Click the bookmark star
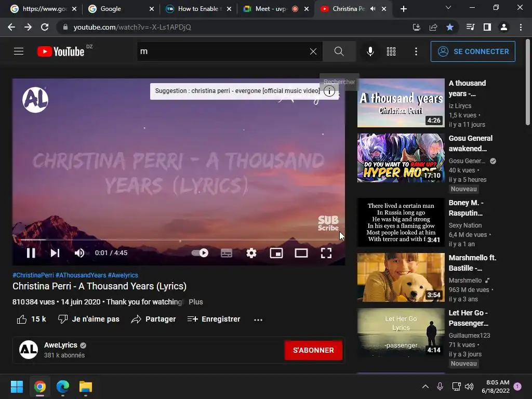Image resolution: width=532 pixels, height=399 pixels. (x=450, y=27)
